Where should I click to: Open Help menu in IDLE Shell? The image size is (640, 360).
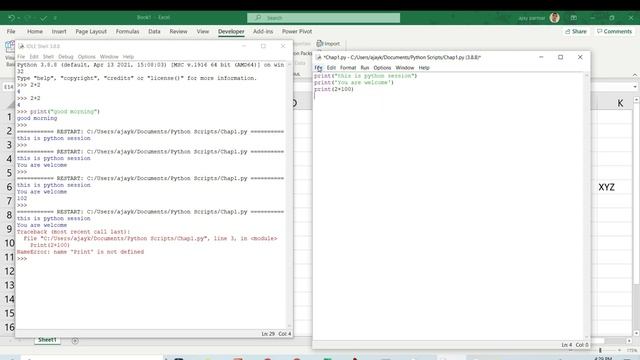coord(129,57)
